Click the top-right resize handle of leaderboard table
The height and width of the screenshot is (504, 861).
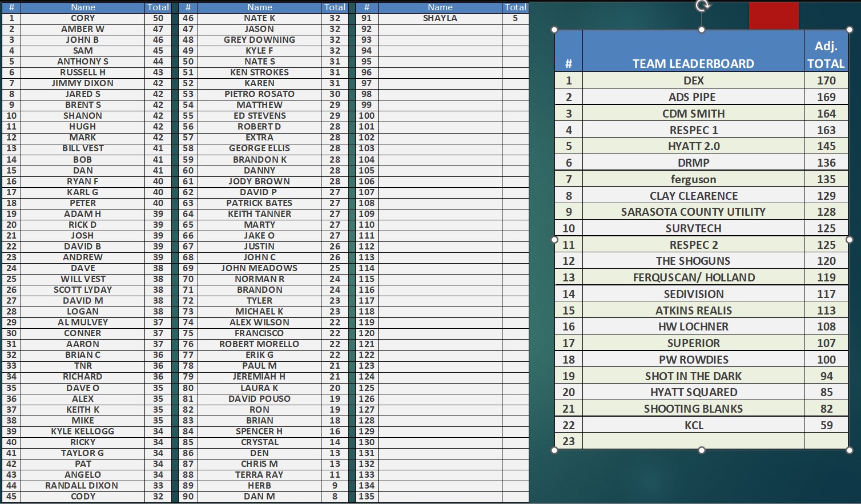[850, 30]
